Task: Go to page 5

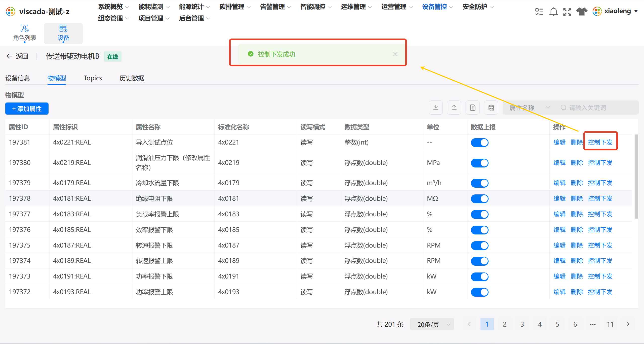Action: tap(557, 324)
